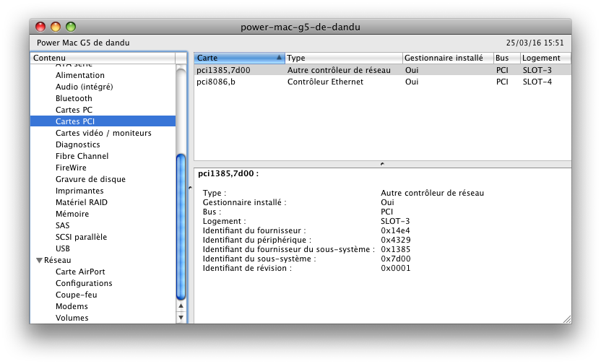This screenshot has height=364, width=601.
Task: Open Carte AirPort under Réseau
Action: pyautogui.click(x=80, y=272)
